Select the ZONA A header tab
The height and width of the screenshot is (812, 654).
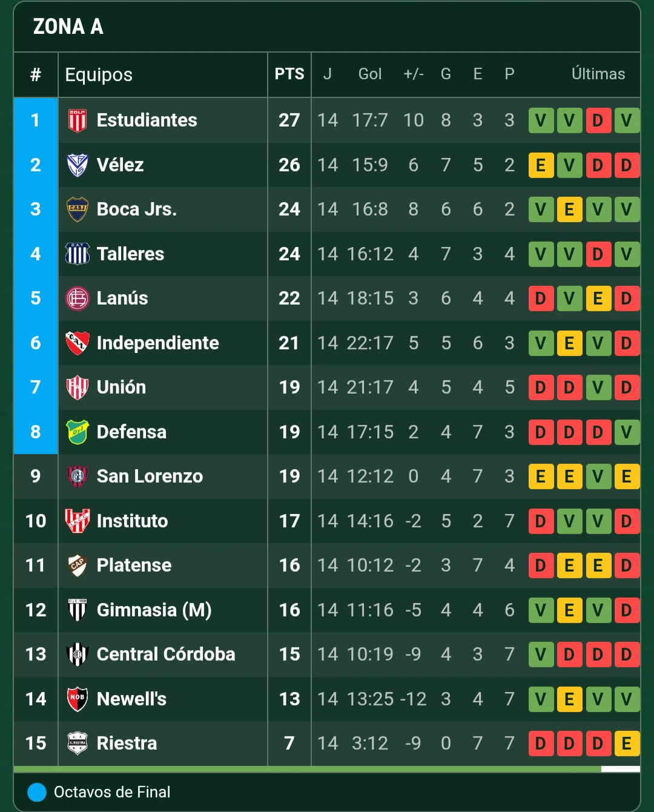click(68, 27)
